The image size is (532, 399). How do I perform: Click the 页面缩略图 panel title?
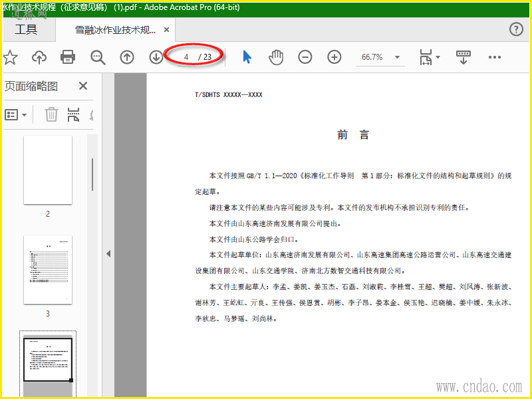31,86
